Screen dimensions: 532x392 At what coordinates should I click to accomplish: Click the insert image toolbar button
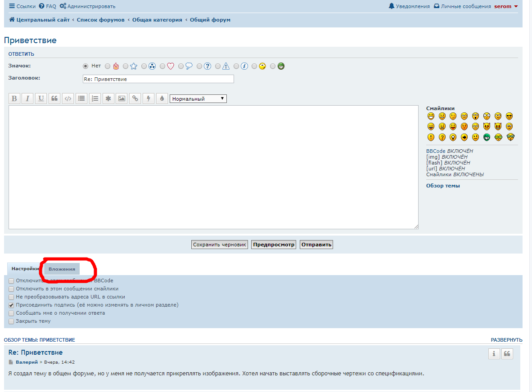pyautogui.click(x=122, y=99)
